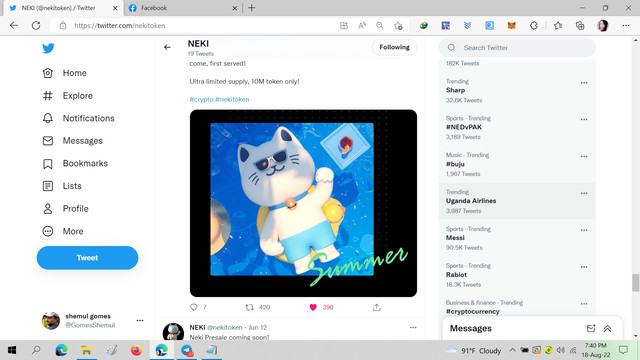Open the #buju trending topic

455,164
